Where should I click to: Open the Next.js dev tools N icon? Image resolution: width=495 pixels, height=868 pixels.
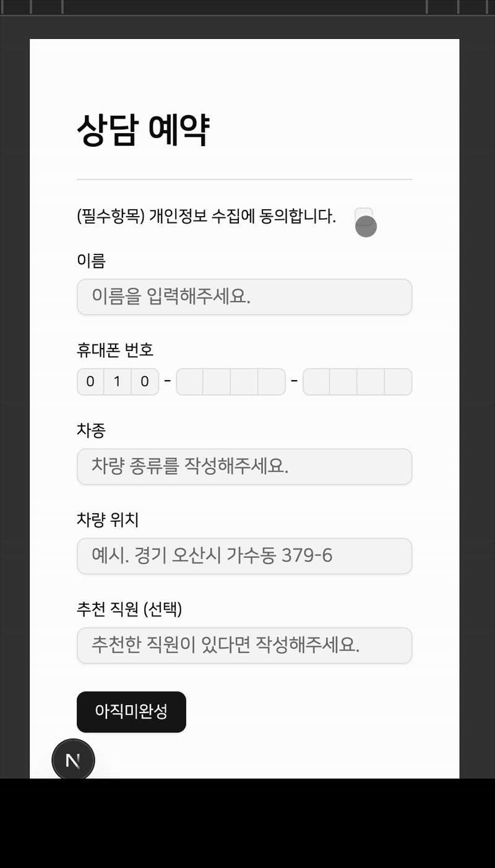click(x=73, y=760)
